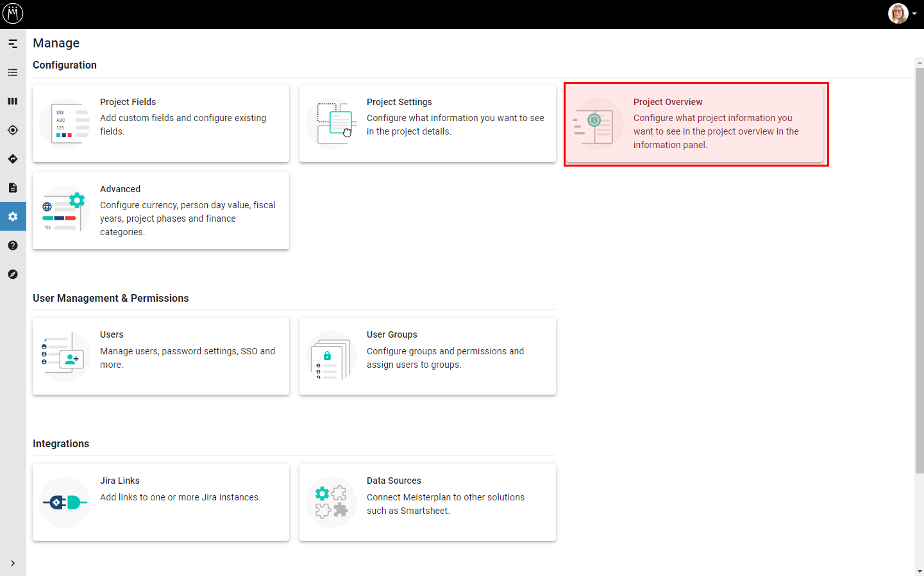This screenshot has height=576, width=924.
Task: Open the User Groups title
Action: [392, 334]
